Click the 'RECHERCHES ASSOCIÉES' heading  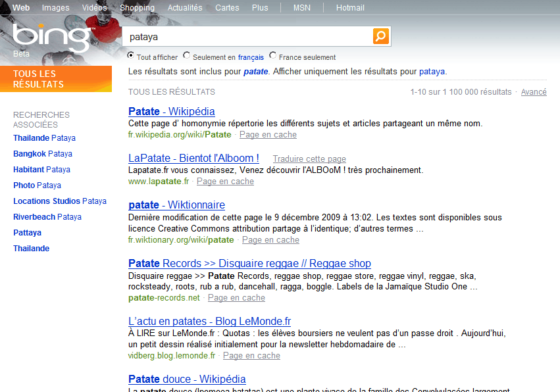coord(41,120)
